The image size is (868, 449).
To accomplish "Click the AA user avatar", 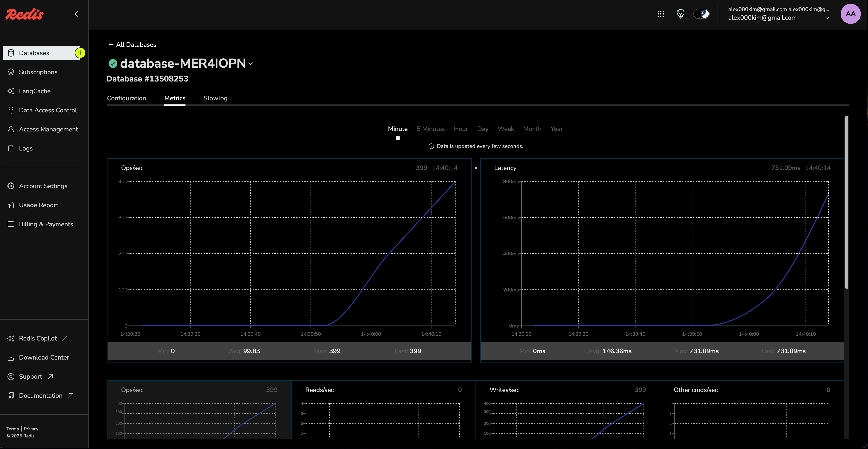I will click(851, 14).
